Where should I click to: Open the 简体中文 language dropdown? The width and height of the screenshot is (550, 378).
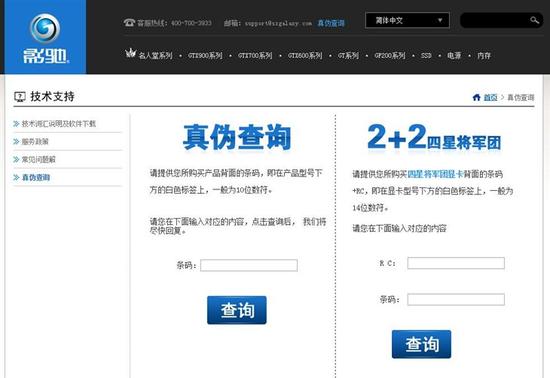[407, 20]
